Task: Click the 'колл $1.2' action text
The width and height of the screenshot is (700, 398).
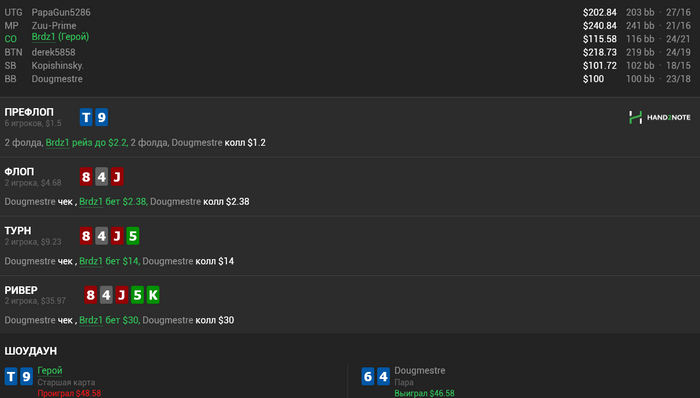Action: pos(245,143)
